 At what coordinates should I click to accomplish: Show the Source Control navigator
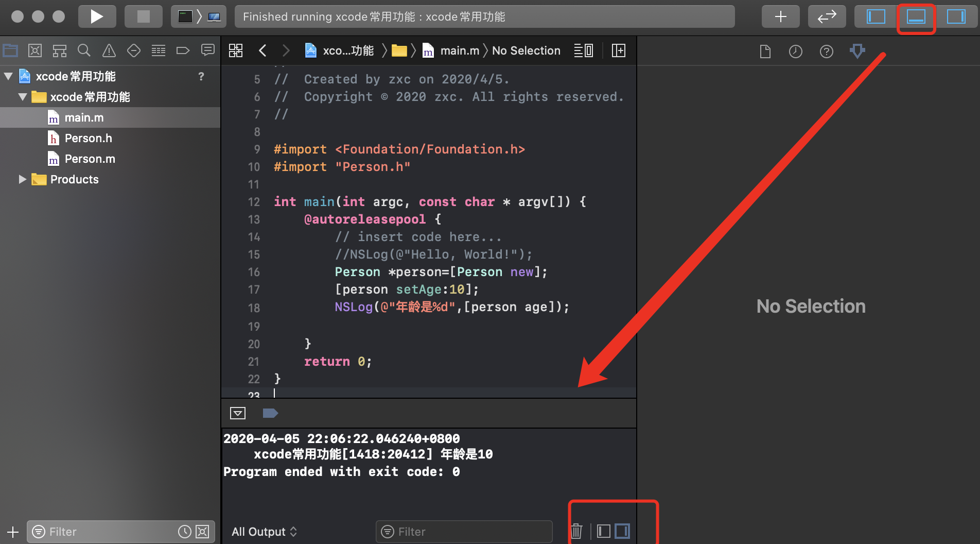pyautogui.click(x=35, y=50)
